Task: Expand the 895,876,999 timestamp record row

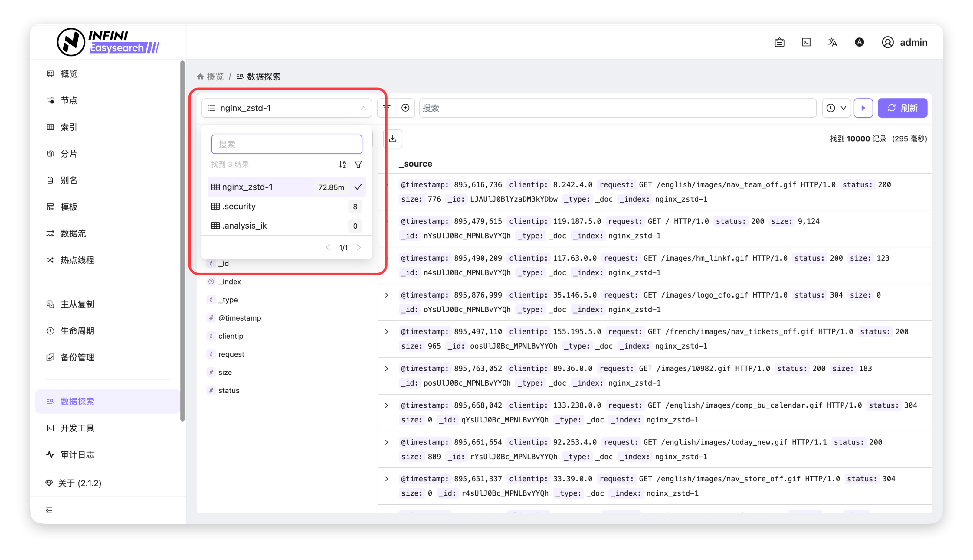Action: pos(387,295)
